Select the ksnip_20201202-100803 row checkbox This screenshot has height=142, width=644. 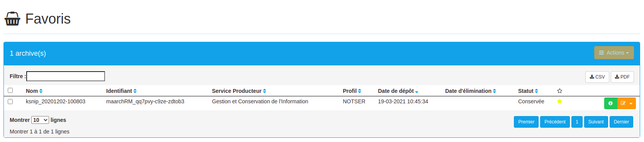[x=10, y=101]
